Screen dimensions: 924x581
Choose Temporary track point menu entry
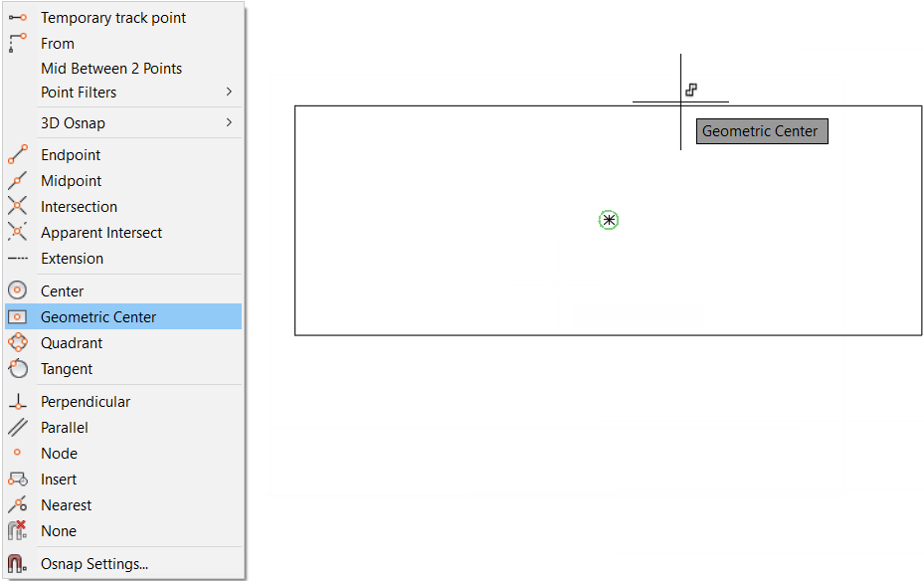pyautogui.click(x=113, y=18)
